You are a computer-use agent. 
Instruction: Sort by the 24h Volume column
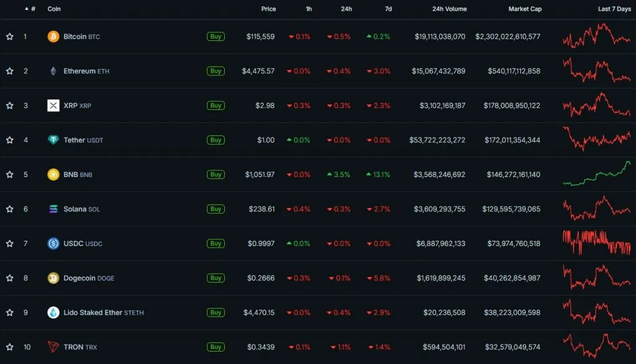[x=449, y=9]
